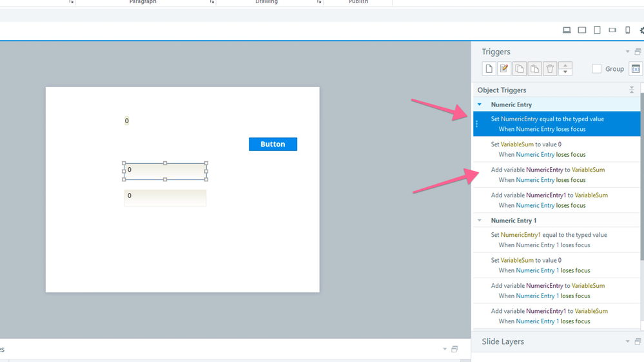The width and height of the screenshot is (644, 362).
Task: Paste the copied trigger
Action: click(x=534, y=68)
